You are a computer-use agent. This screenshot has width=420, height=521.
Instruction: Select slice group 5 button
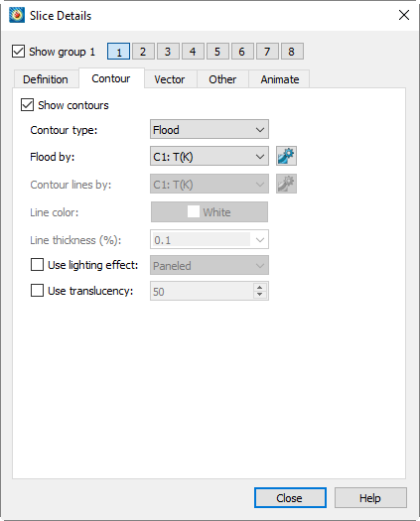(217, 52)
